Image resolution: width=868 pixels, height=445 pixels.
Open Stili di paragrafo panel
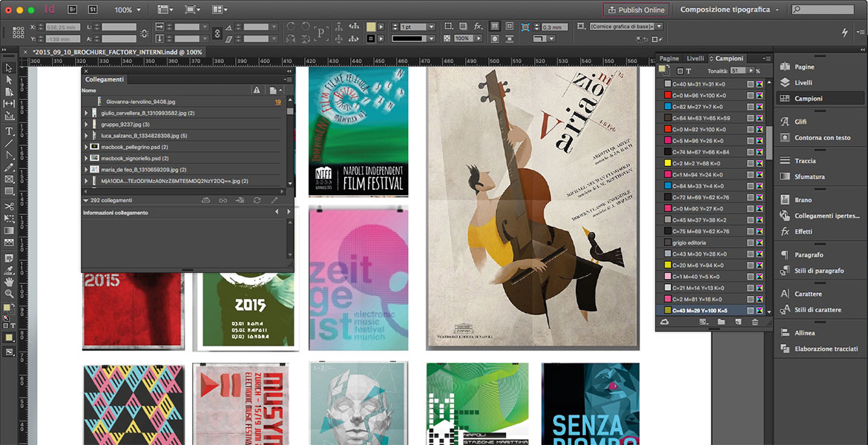click(x=819, y=271)
